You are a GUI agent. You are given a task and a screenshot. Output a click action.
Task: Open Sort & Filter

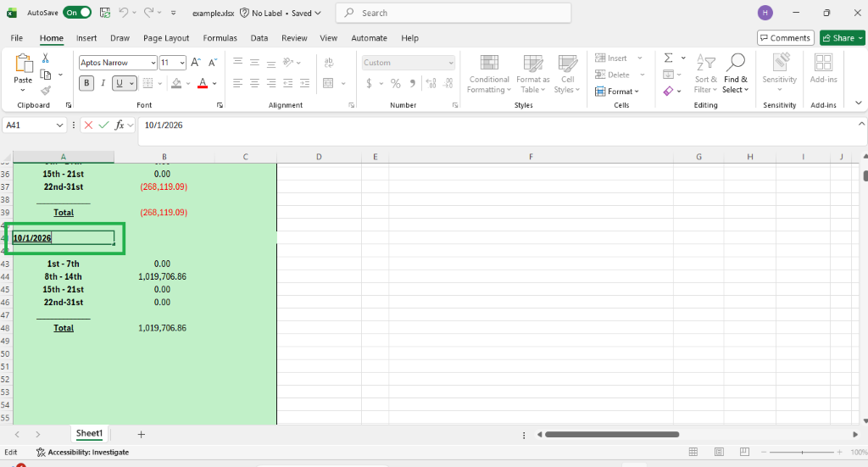click(x=706, y=74)
